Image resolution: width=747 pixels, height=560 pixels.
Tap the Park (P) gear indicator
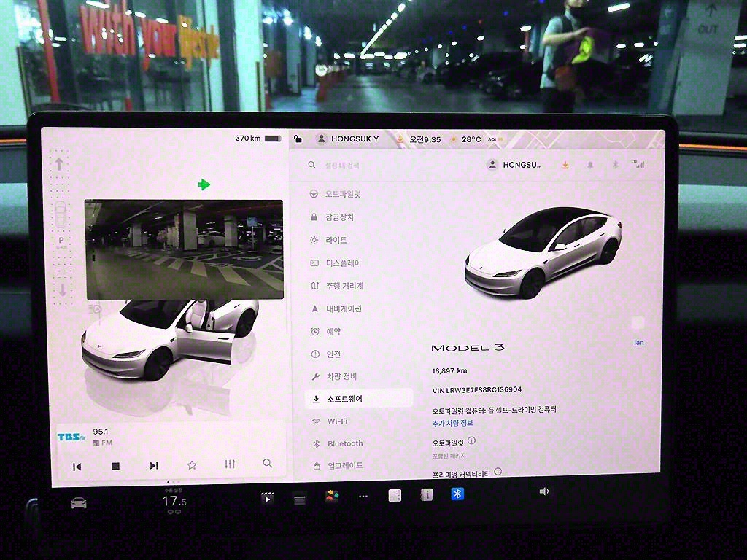point(61,242)
